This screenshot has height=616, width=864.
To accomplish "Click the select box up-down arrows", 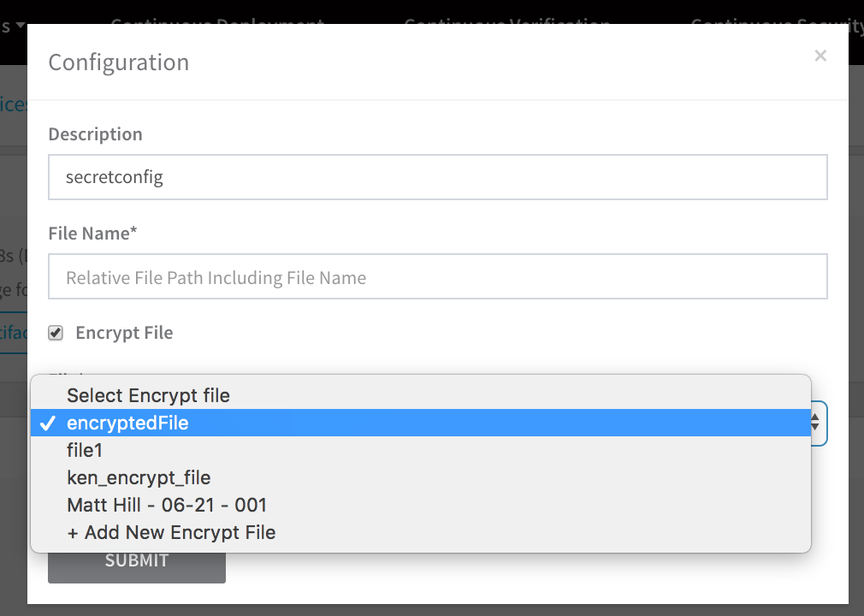I will (815, 423).
